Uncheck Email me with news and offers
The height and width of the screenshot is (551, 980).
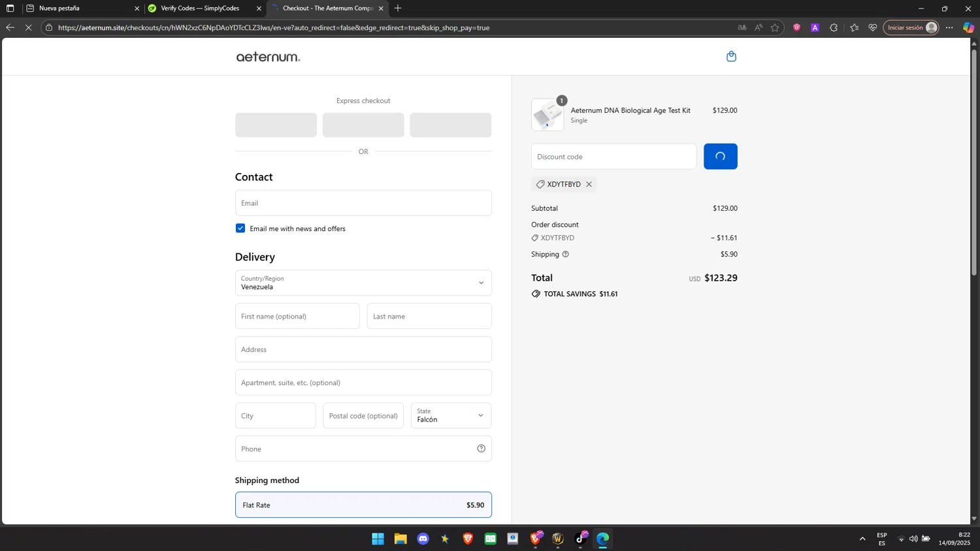tap(240, 228)
